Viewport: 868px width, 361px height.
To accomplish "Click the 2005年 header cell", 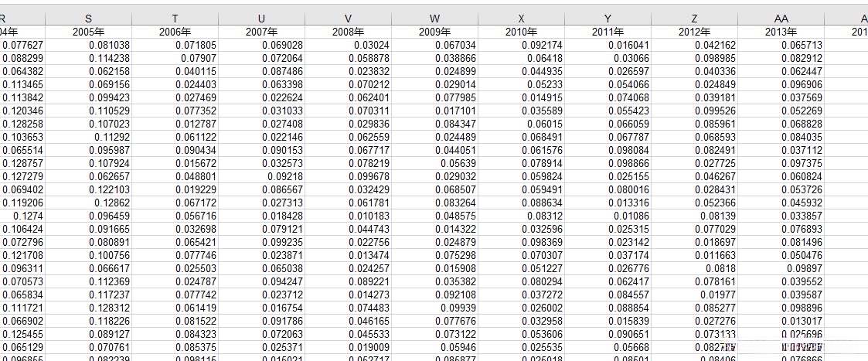I will click(x=89, y=32).
